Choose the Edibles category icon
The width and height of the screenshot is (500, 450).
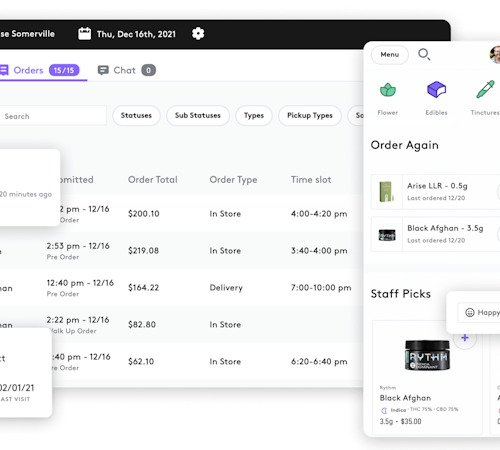tap(436, 90)
